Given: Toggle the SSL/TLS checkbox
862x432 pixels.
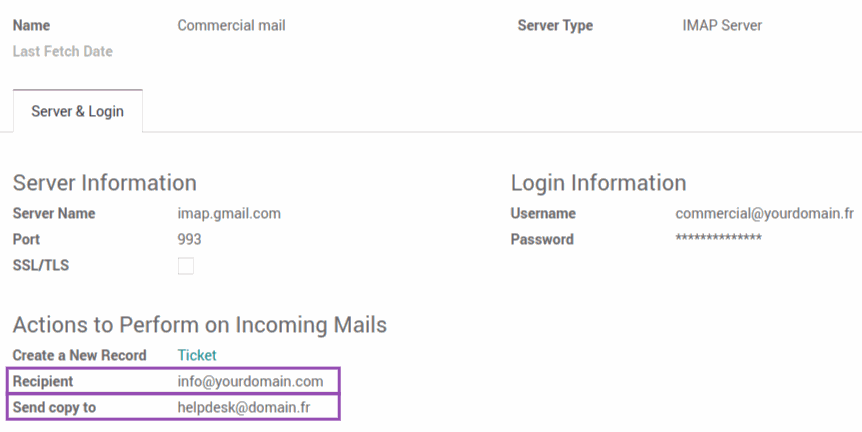Looking at the screenshot, I should [186, 266].
